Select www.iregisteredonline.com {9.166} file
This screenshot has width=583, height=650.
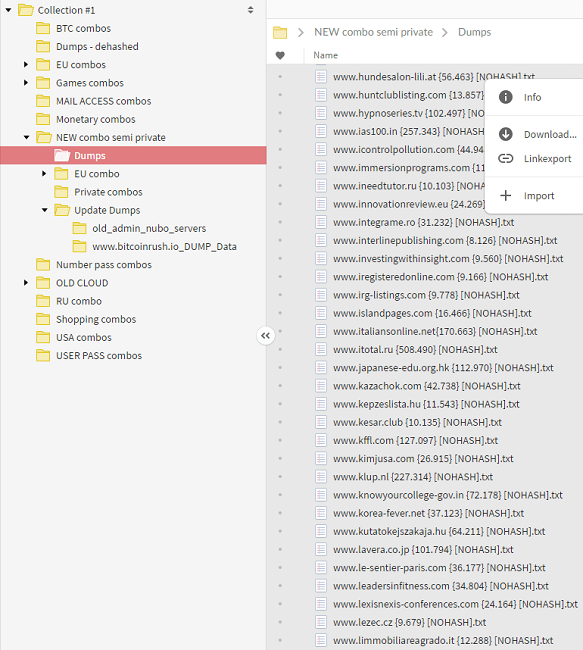[x=440, y=277]
